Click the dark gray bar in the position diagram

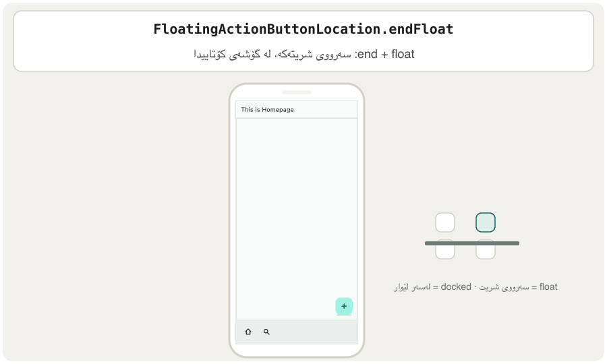pyautogui.click(x=472, y=243)
